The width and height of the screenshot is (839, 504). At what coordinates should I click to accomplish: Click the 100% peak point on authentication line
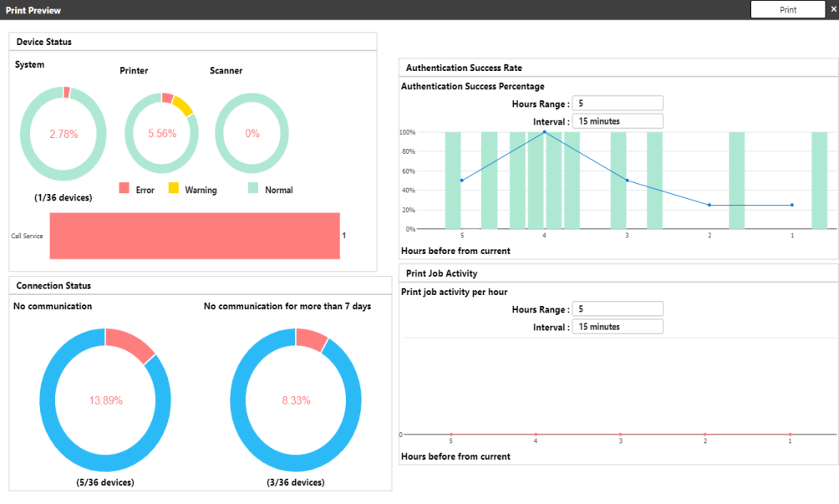point(544,132)
